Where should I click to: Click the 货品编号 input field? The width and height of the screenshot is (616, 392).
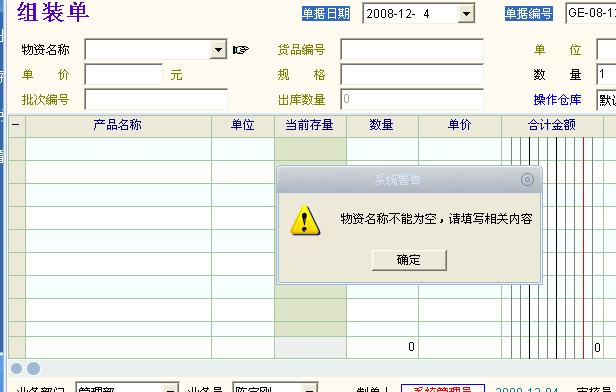tap(412, 49)
